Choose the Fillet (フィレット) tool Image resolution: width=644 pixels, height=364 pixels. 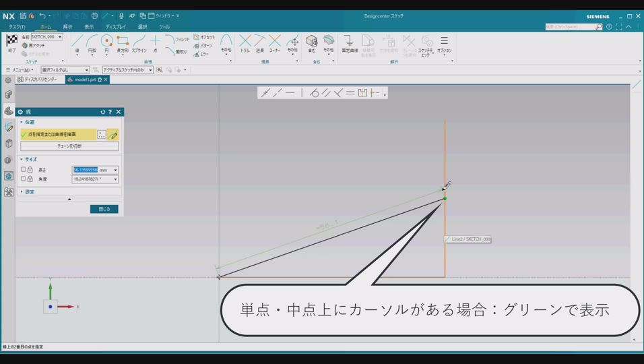[x=177, y=40]
